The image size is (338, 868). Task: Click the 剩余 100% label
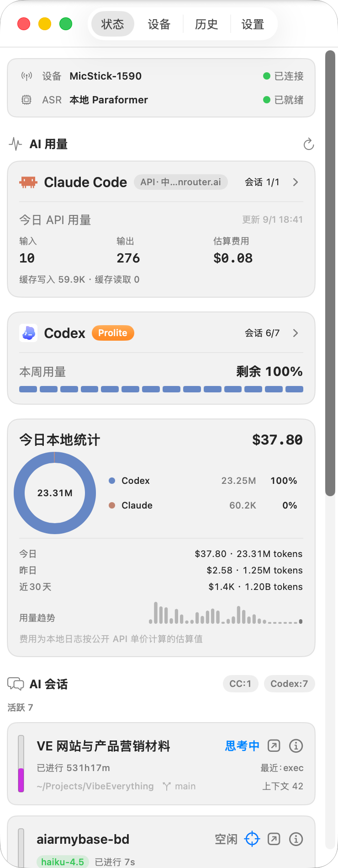269,371
